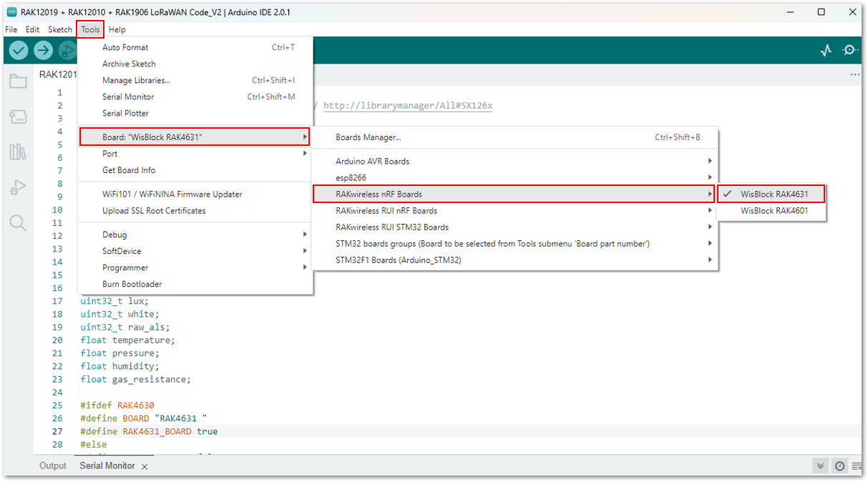
Task: Open the Edit menu
Action: pyautogui.click(x=33, y=29)
